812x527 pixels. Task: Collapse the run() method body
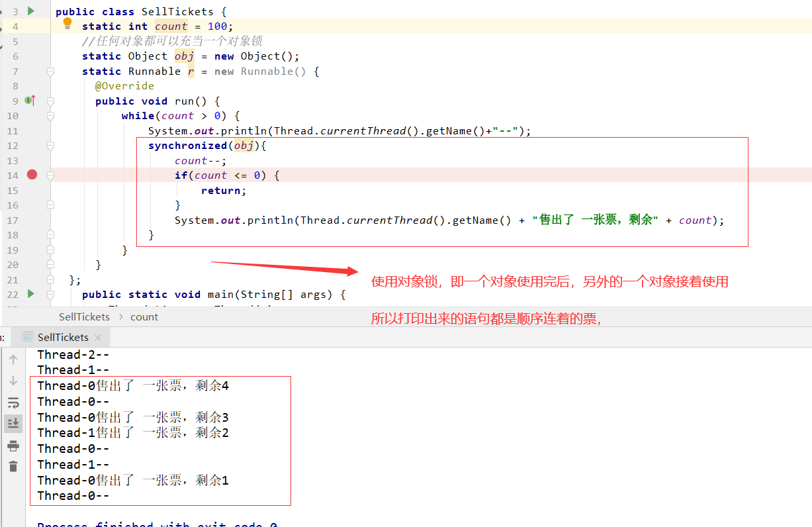50,100
